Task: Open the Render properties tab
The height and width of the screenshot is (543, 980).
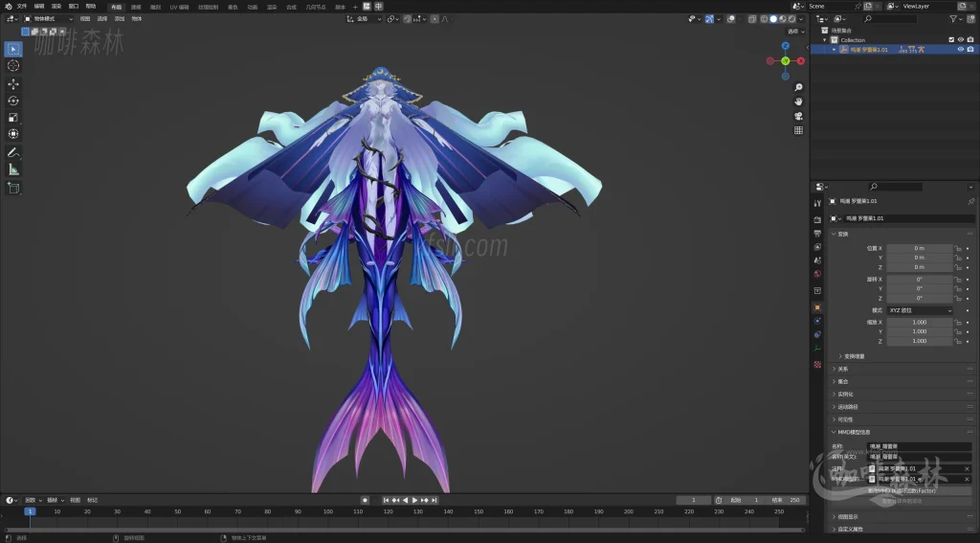Action: pos(817,220)
